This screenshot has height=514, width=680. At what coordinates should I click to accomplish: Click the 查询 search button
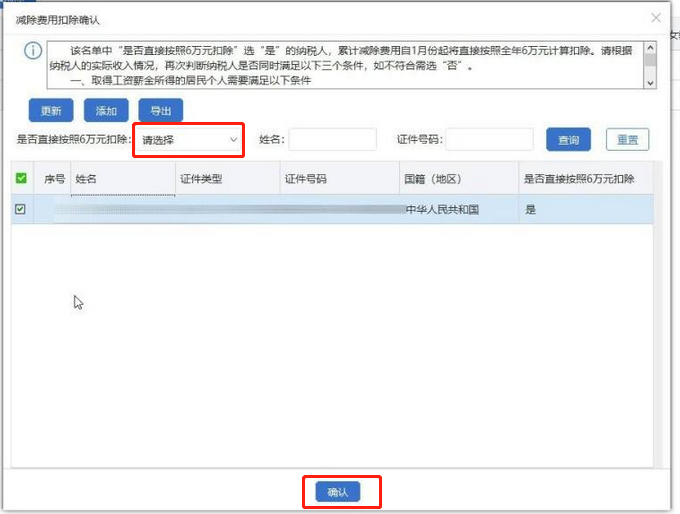pos(569,139)
